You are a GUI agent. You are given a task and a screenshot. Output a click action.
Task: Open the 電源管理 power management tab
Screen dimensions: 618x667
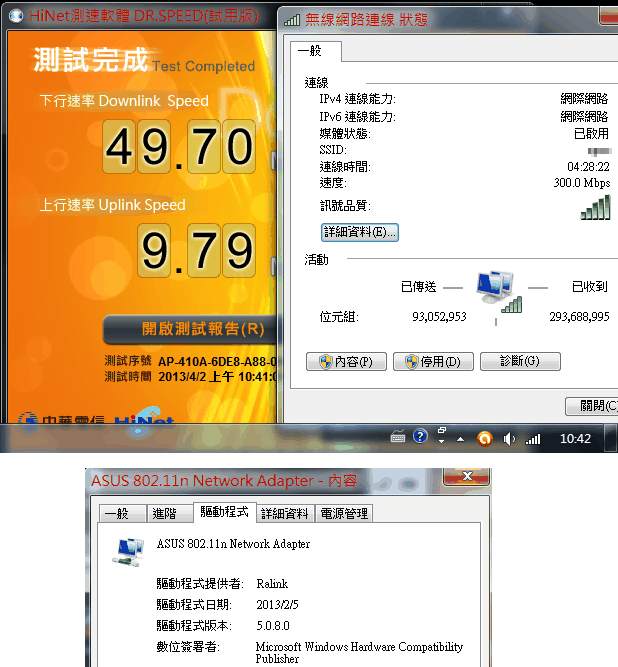click(344, 513)
